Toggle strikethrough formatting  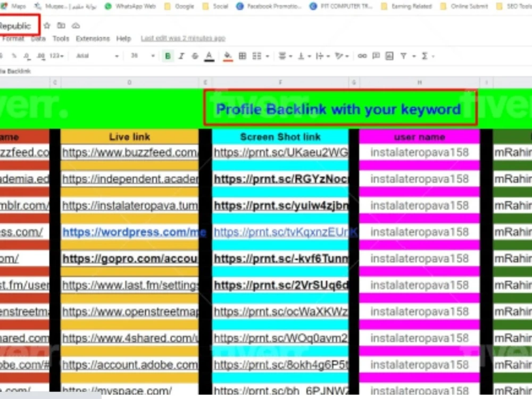[195, 56]
